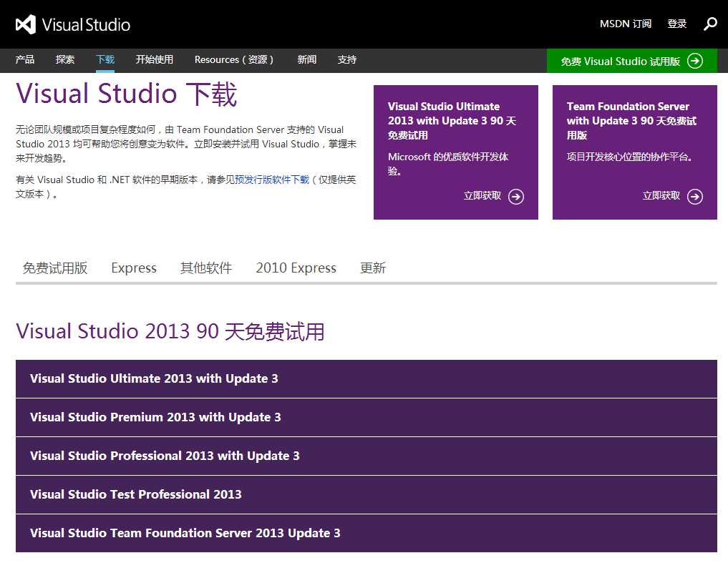
Task: Click 免费 Visual Studio 试用版 button
Action: pos(632,61)
